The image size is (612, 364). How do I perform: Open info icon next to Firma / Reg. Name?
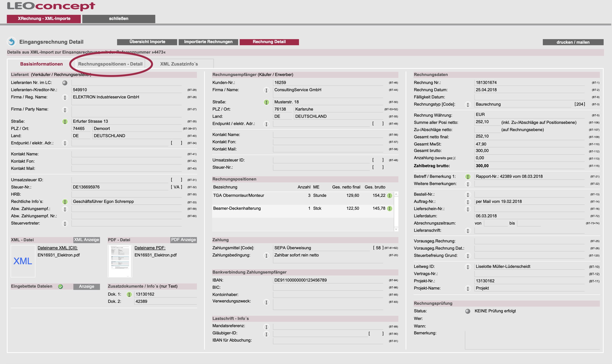65,97
